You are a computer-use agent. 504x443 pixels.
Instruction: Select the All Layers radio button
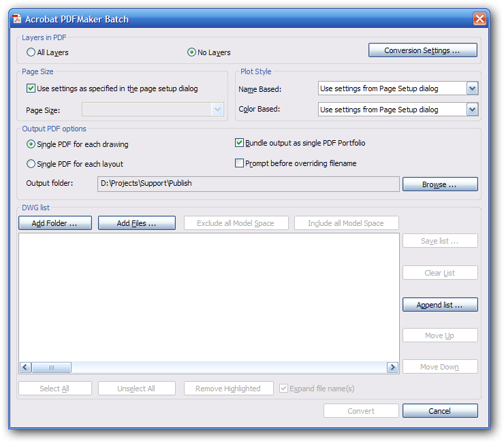pyautogui.click(x=31, y=52)
